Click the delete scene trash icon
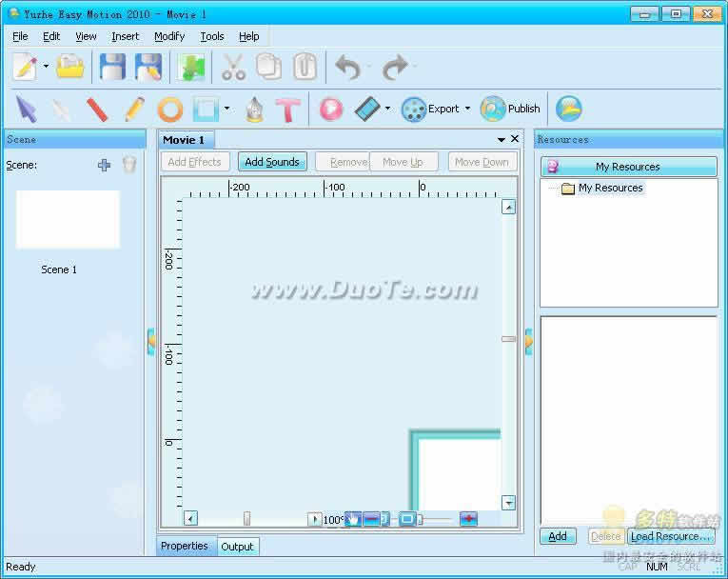 pyautogui.click(x=129, y=165)
